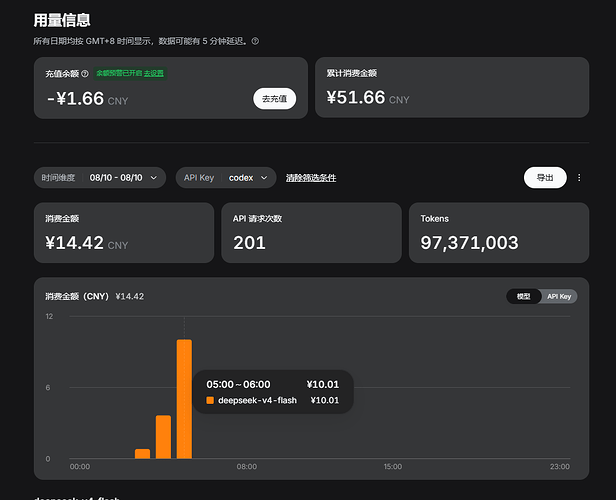Open the API Key codex filter dropdown
Image resolution: width=616 pixels, height=500 pixels.
pos(226,178)
